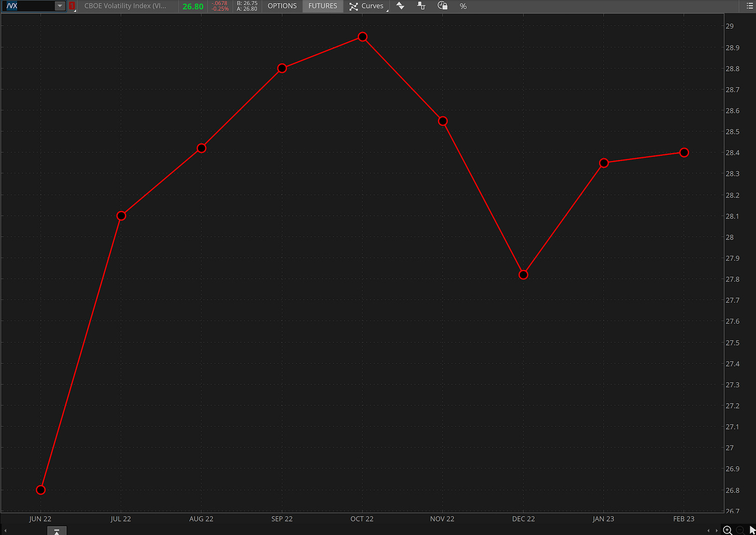The image size is (756, 535).
Task: Click the 27.5 price axis label
Action: (x=733, y=342)
